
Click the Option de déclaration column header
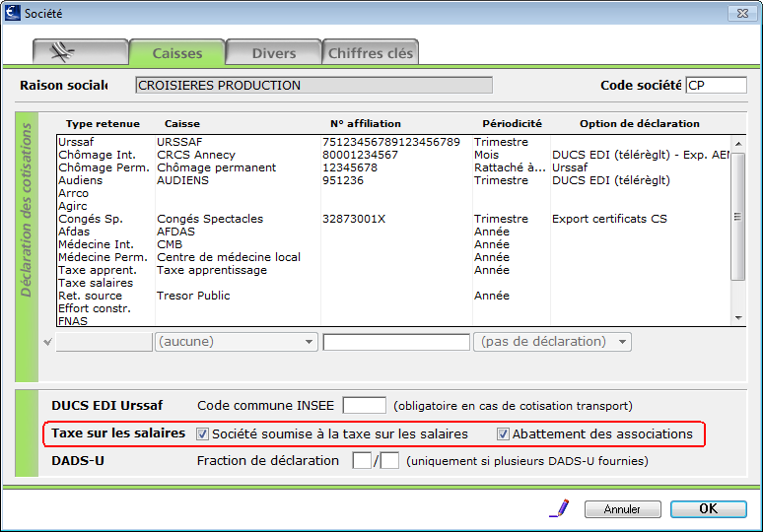coord(640,123)
